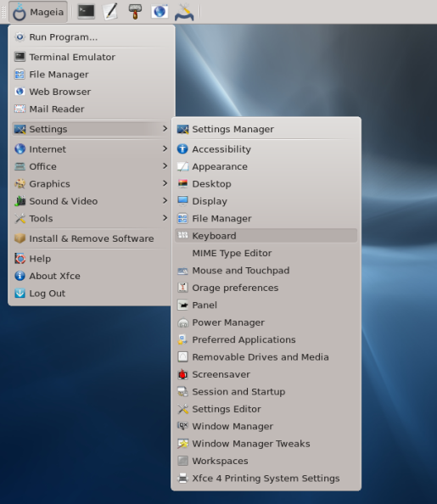Image resolution: width=437 pixels, height=504 pixels.
Task: Click the panel drag handle beside Mageia
Action: 4,12
